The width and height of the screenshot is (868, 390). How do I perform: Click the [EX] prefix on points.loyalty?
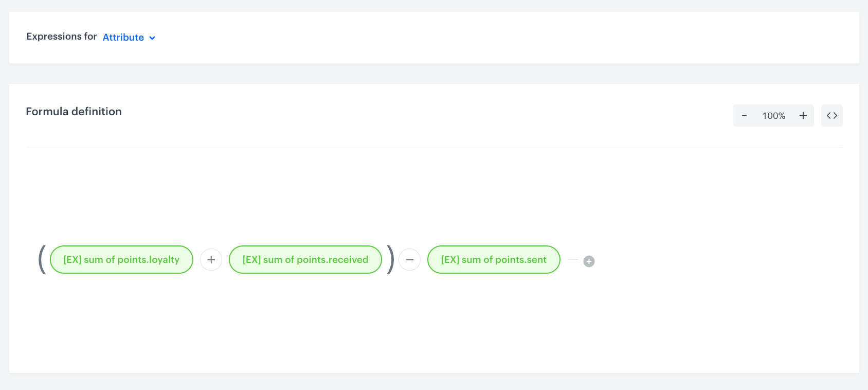pyautogui.click(x=72, y=260)
